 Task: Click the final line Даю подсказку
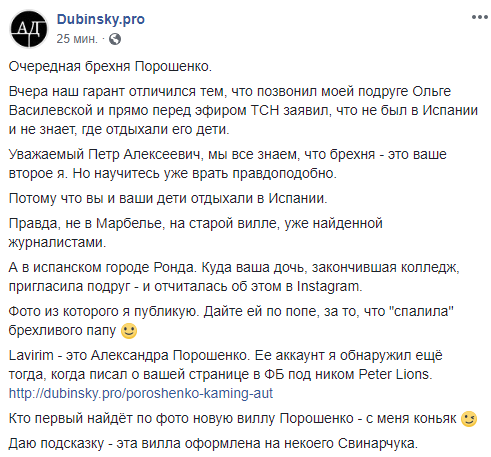click(x=213, y=443)
